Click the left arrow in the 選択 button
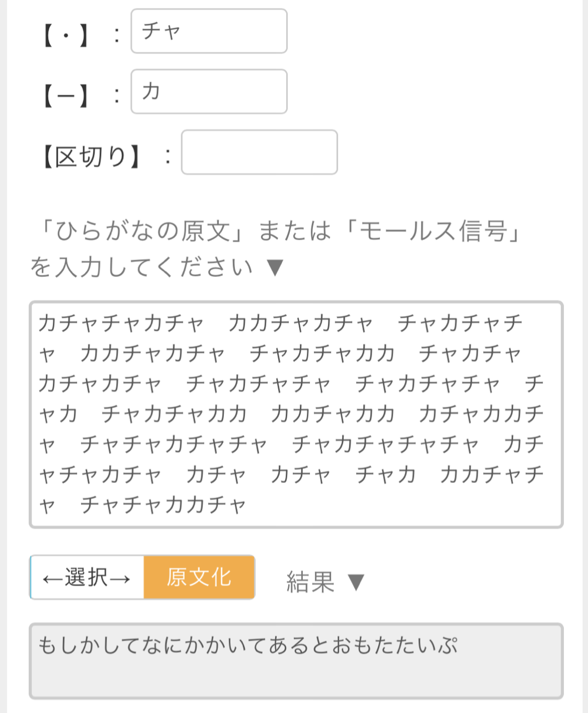This screenshot has width=588, height=713. [52, 578]
